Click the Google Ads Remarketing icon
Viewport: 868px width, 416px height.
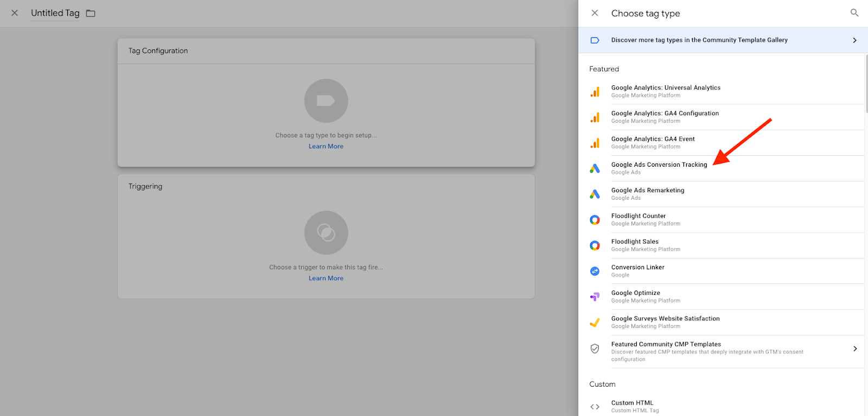(595, 194)
